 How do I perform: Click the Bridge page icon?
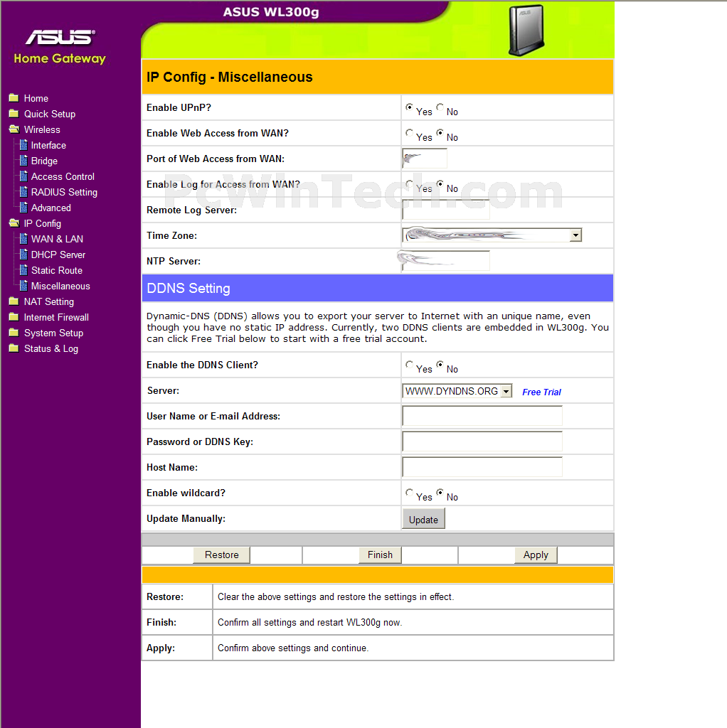(23, 161)
